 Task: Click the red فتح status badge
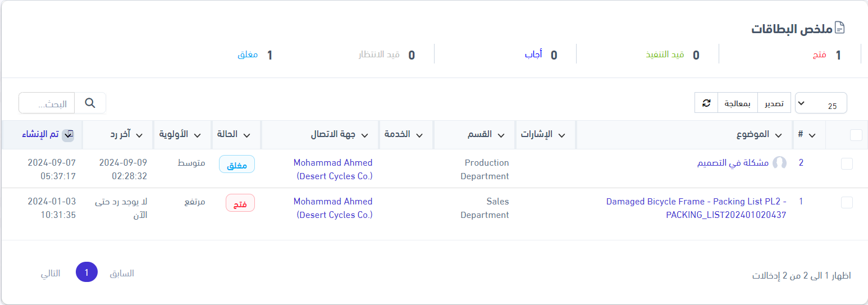pos(240,203)
